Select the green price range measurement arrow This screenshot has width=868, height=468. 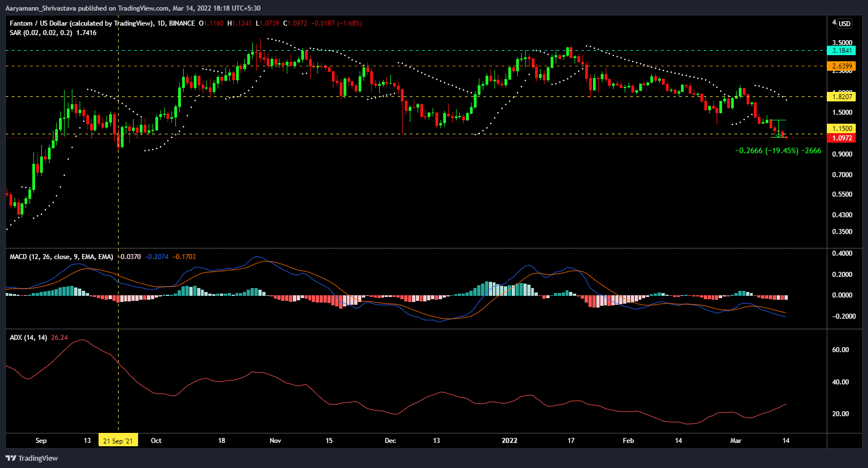click(x=778, y=128)
